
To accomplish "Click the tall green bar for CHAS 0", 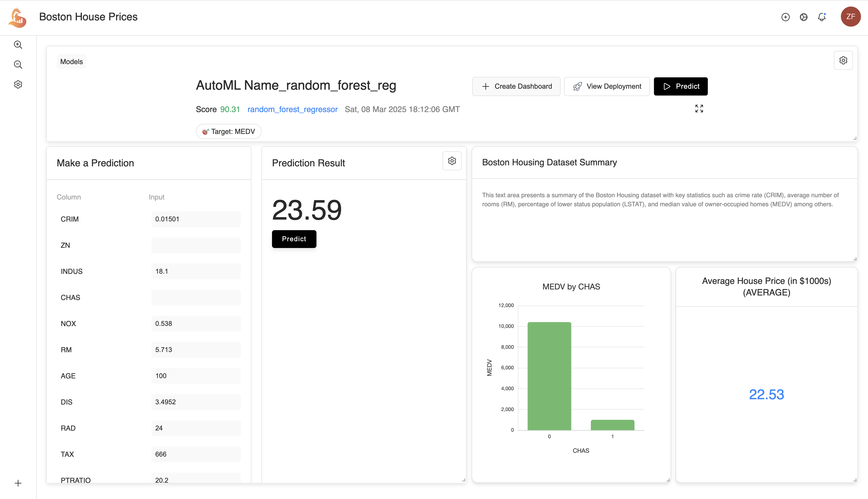I will (x=549, y=376).
